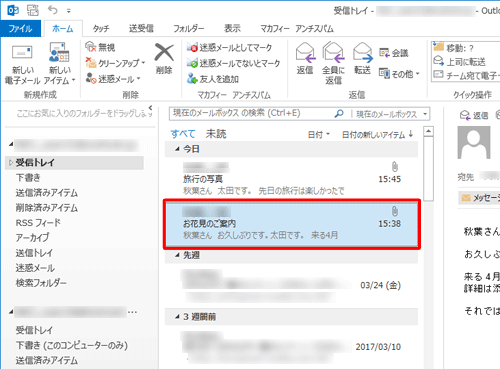Open the RSS フィード folder

[x=38, y=223]
